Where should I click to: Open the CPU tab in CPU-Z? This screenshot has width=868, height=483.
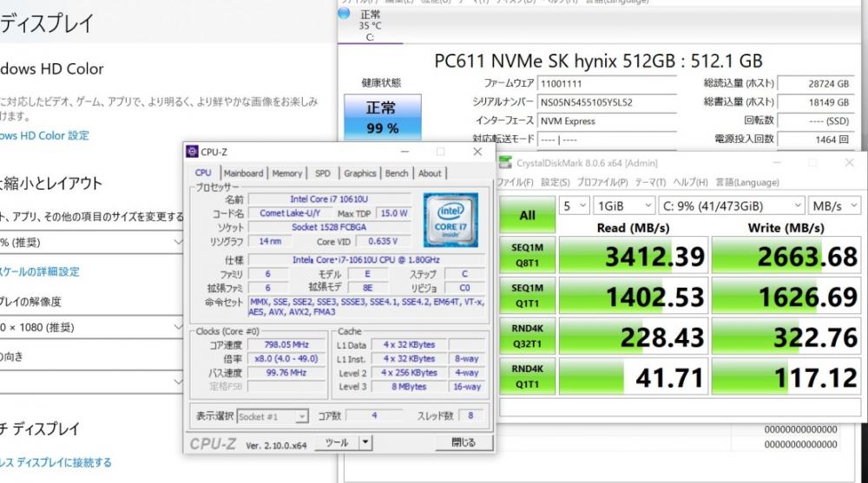tap(203, 173)
